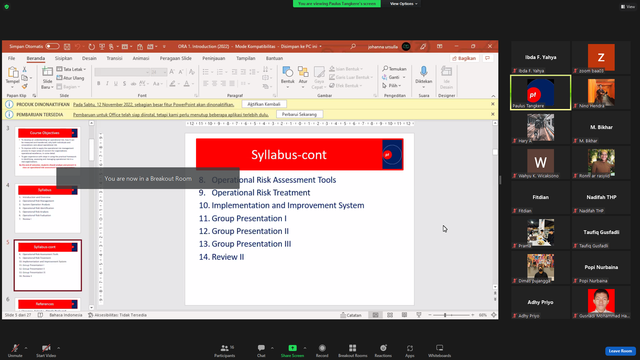Switch to slide sorter view icon

pos(390,315)
